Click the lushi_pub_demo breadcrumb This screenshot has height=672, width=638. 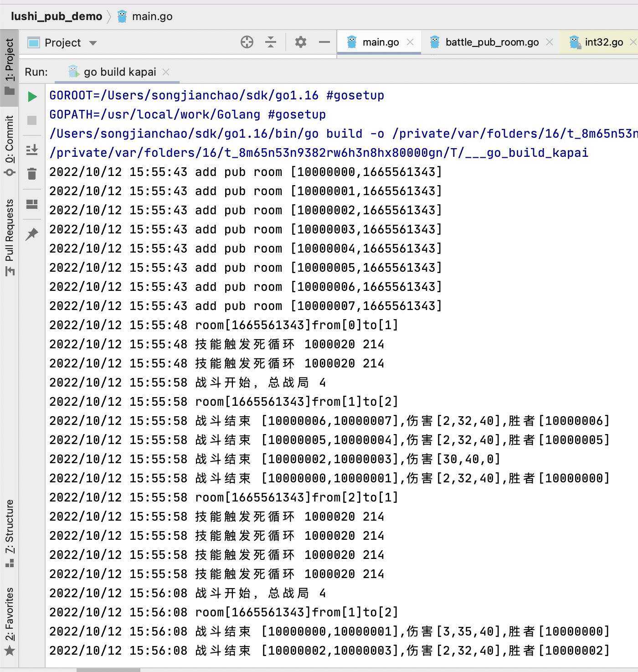click(x=56, y=16)
